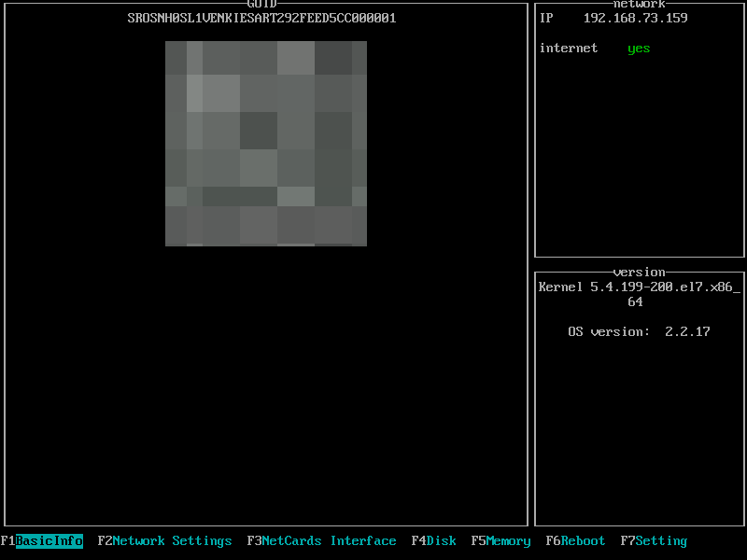
Task: Open the NetCards Interface tab
Action: (x=329, y=541)
